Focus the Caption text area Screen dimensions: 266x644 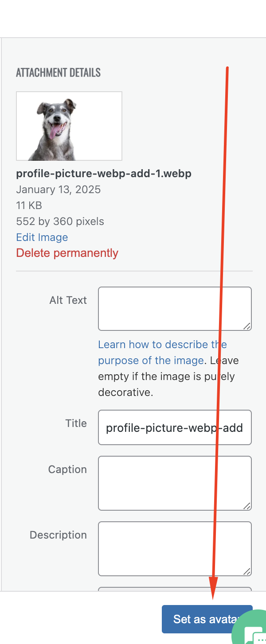175,483
